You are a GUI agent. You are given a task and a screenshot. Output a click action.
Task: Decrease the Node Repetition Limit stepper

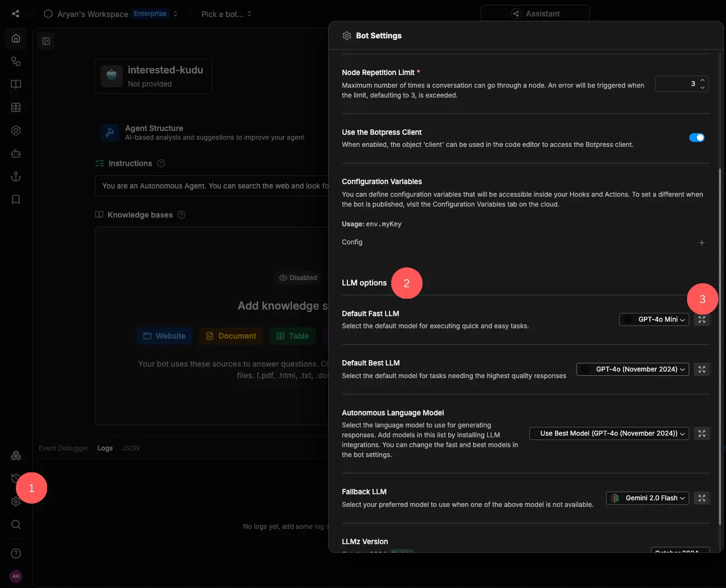click(x=702, y=88)
